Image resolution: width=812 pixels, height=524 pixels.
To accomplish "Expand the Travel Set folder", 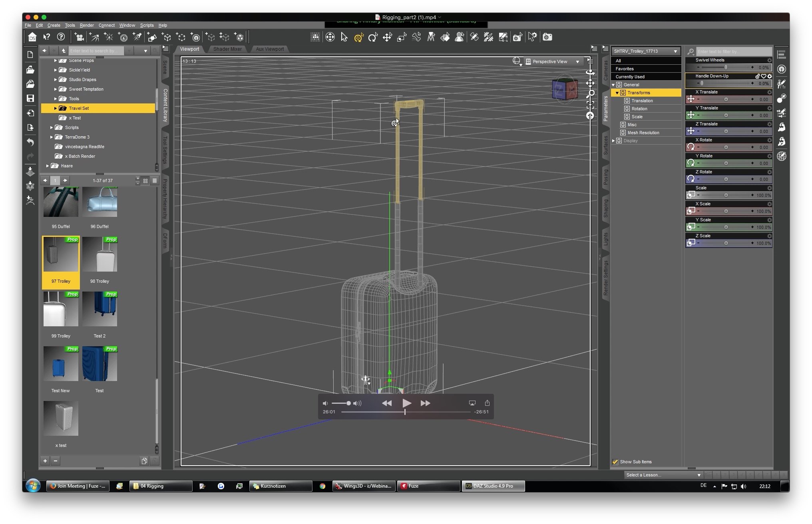I will click(55, 108).
